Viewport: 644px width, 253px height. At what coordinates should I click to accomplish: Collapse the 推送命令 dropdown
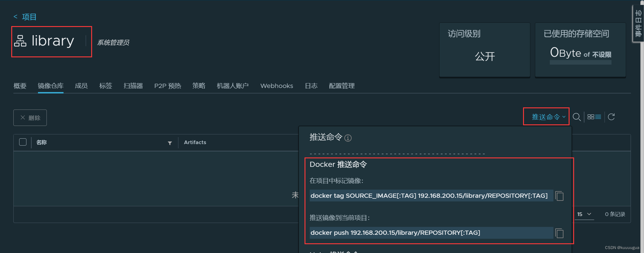549,117
